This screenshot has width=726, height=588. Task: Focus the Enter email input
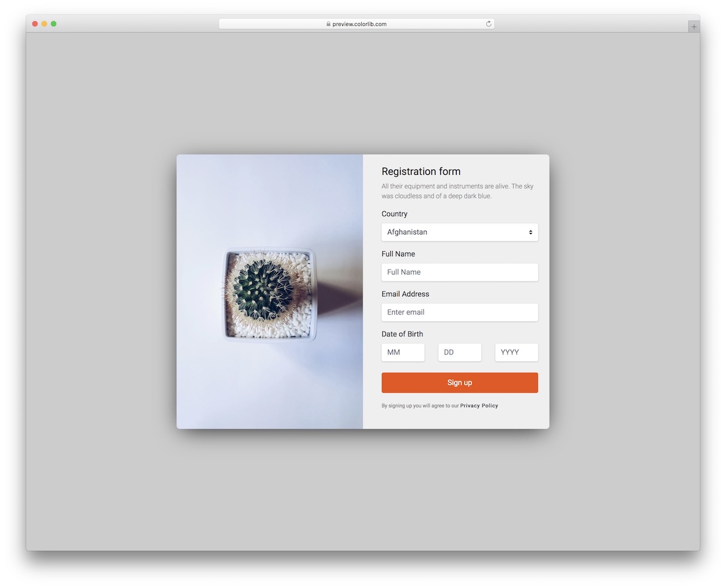[x=460, y=312]
